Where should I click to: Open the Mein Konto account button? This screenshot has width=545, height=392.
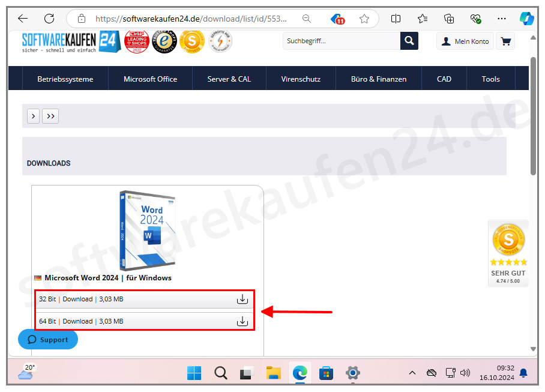[x=465, y=41]
